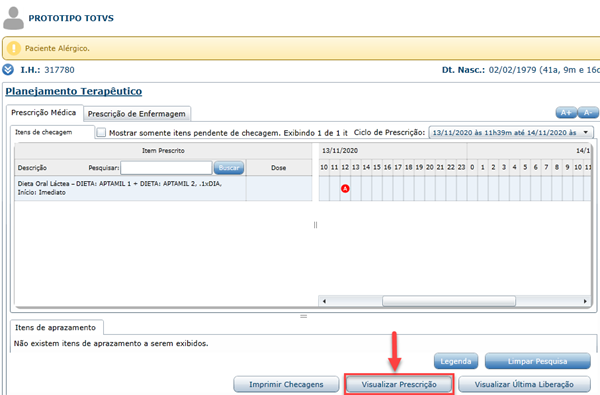Viewport: 600px width, 395px height.
Task: Decrease font size with A- button
Action: point(588,113)
